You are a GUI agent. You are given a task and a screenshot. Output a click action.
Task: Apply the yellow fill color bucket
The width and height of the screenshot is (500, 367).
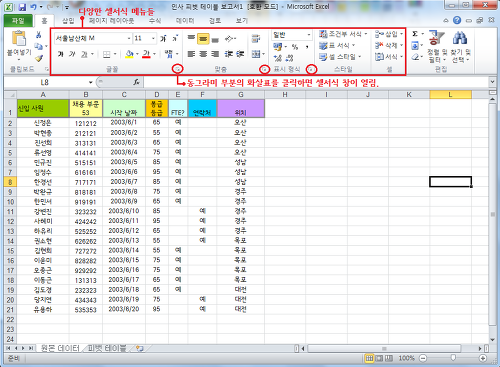pos(129,54)
